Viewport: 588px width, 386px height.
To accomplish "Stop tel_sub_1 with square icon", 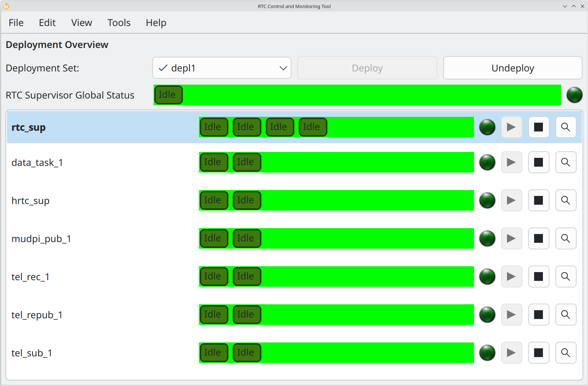I will (x=539, y=353).
